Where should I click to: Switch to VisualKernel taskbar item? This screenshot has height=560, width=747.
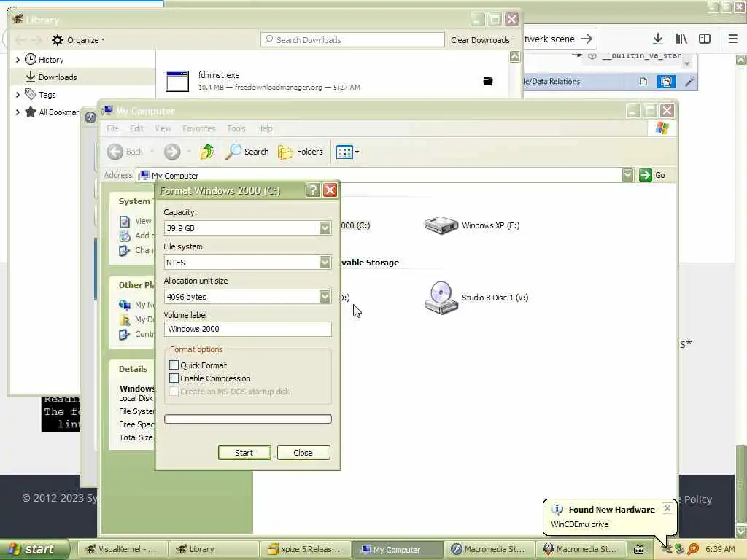122,550
